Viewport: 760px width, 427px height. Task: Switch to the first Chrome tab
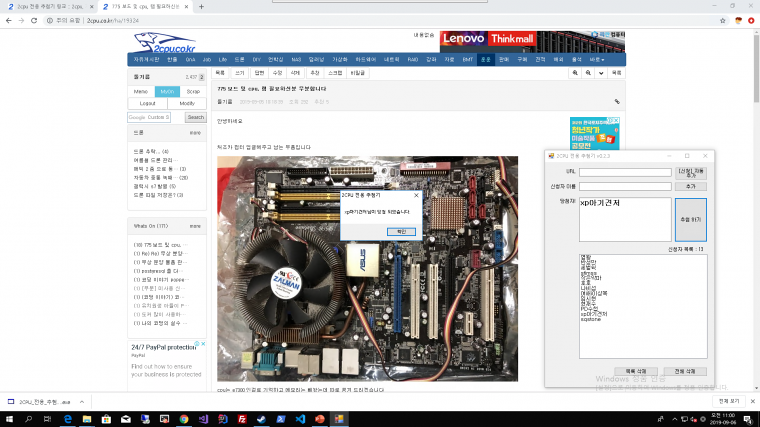click(49, 7)
